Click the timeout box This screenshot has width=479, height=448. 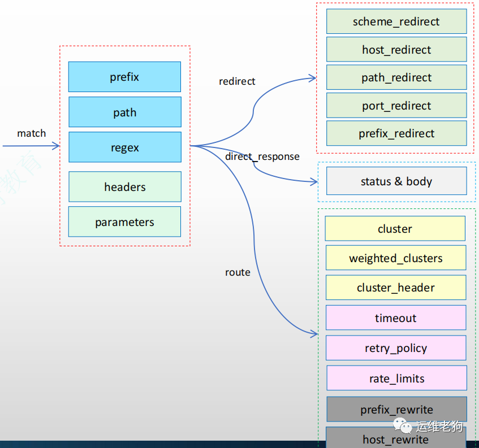396,317
